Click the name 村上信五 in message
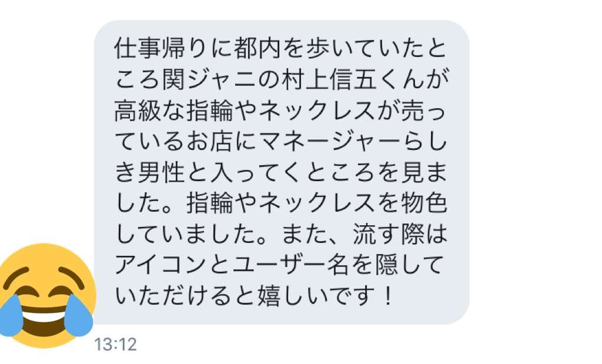This screenshot has height=364, width=602. 329,80
